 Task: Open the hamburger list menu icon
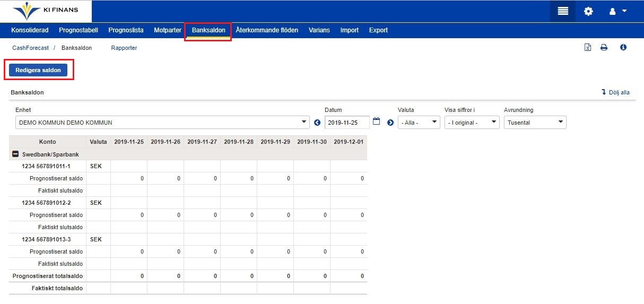click(563, 11)
